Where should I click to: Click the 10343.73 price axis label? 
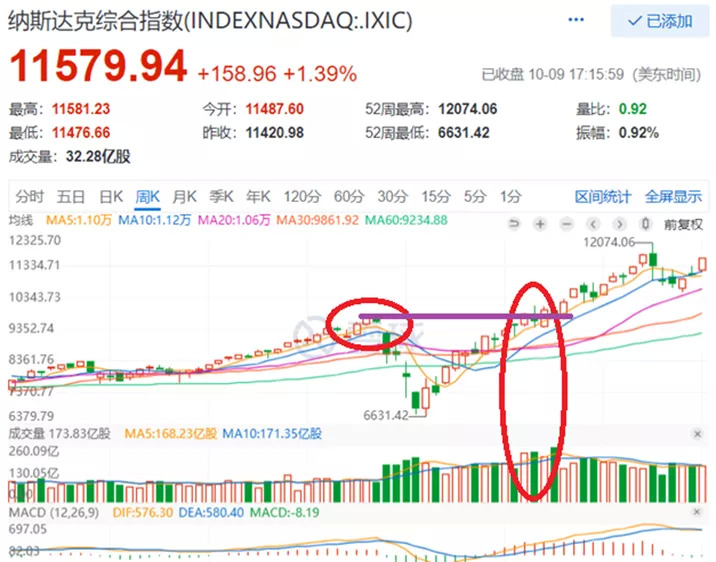click(x=35, y=297)
